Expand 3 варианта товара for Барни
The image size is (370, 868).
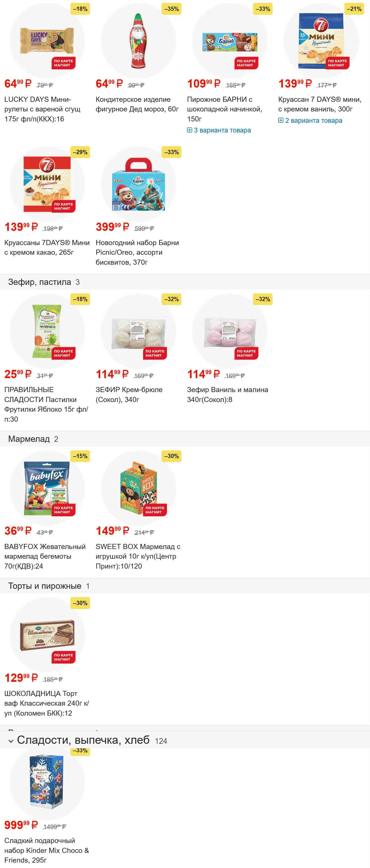(219, 130)
